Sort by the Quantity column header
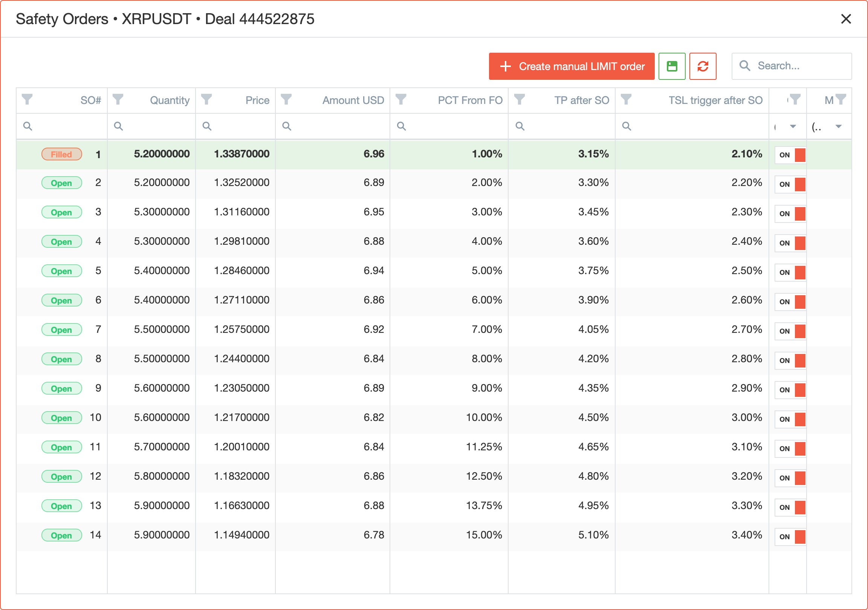The image size is (868, 610). [x=170, y=100]
